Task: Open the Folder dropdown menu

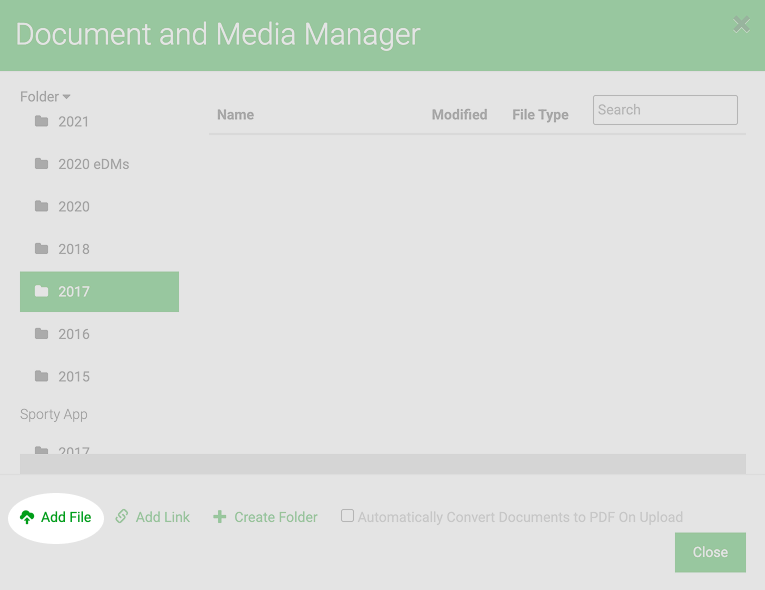Action: click(45, 97)
